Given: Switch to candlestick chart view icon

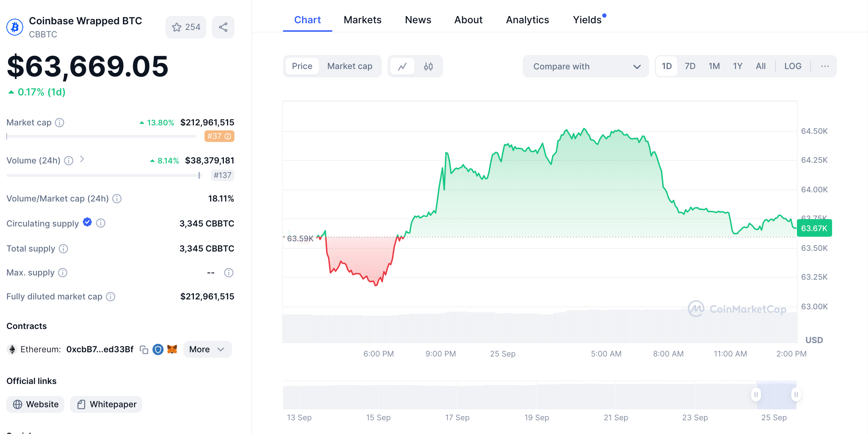Looking at the screenshot, I should [x=428, y=66].
